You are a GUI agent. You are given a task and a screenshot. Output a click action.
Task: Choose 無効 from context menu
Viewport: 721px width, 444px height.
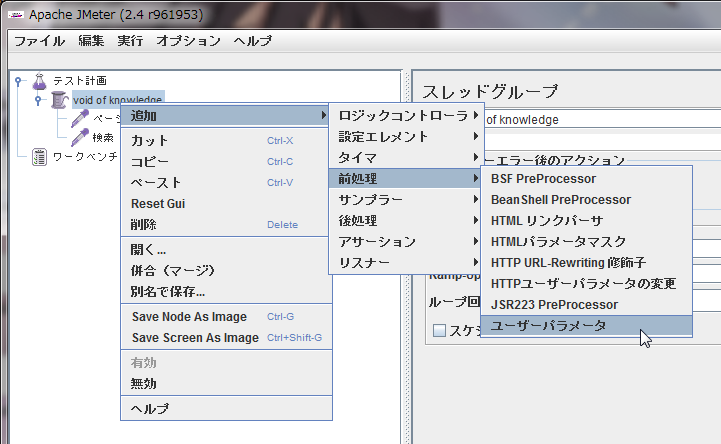(x=225, y=383)
